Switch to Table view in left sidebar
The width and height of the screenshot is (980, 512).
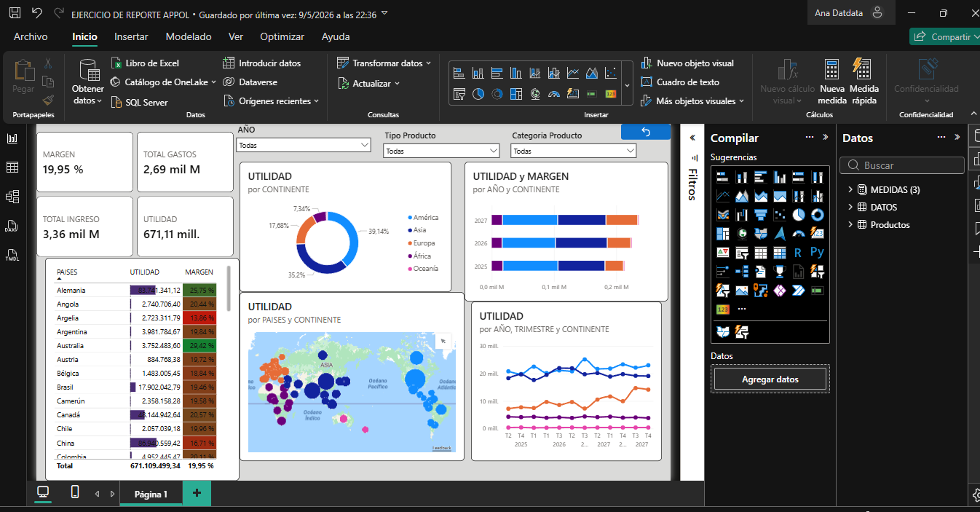[12, 168]
